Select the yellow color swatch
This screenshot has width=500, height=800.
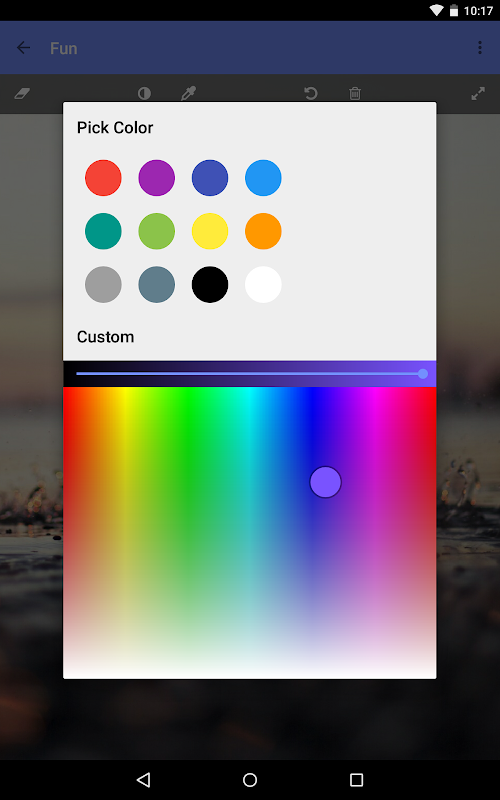coord(210,231)
